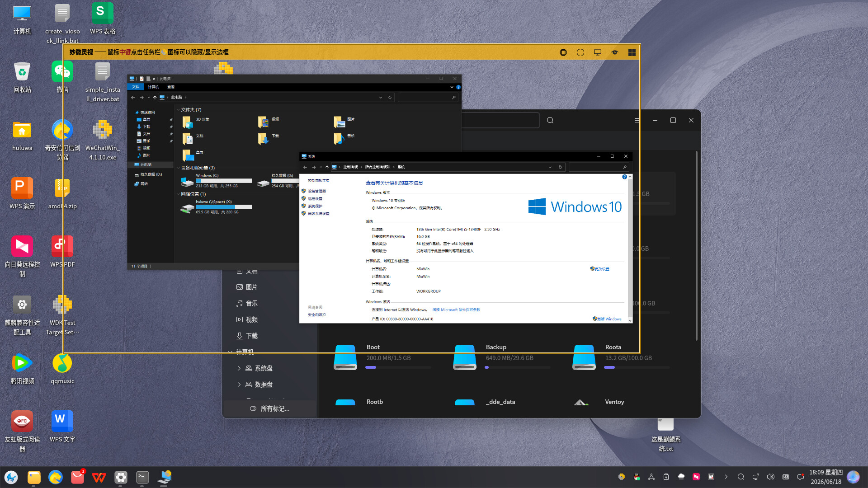Open address dropdown in the System window
The width and height of the screenshot is (868, 488).
[550, 167]
